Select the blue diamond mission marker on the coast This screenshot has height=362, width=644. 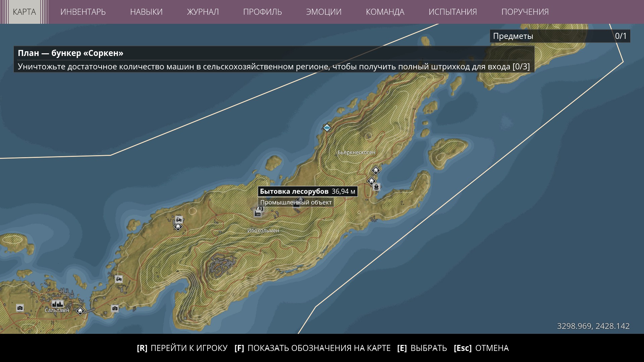pyautogui.click(x=327, y=128)
